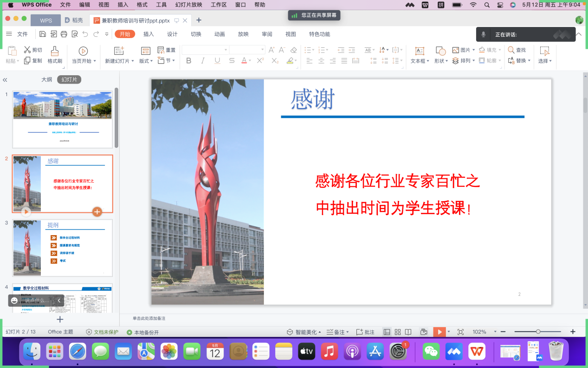This screenshot has width=588, height=368.
Task: Switch to slide sorter grid view
Action: 398,332
